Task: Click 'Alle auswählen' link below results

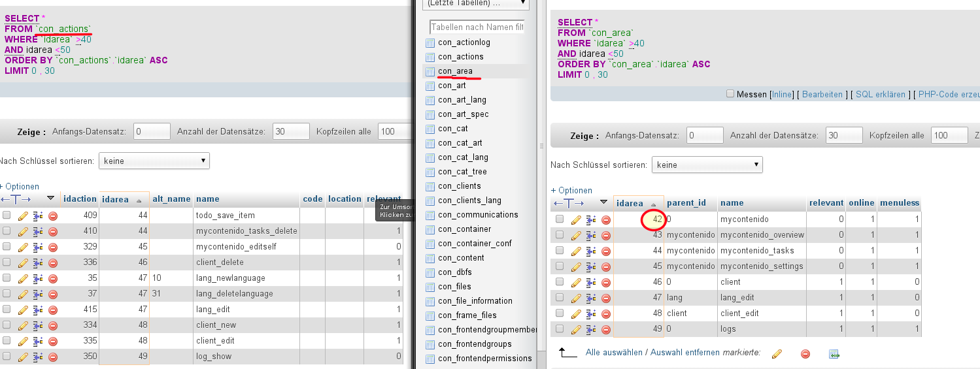Action: [614, 353]
